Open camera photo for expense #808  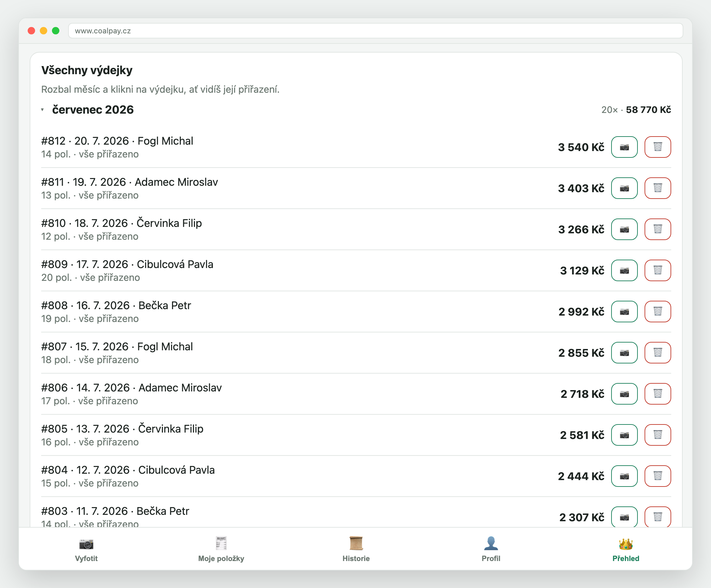(624, 312)
